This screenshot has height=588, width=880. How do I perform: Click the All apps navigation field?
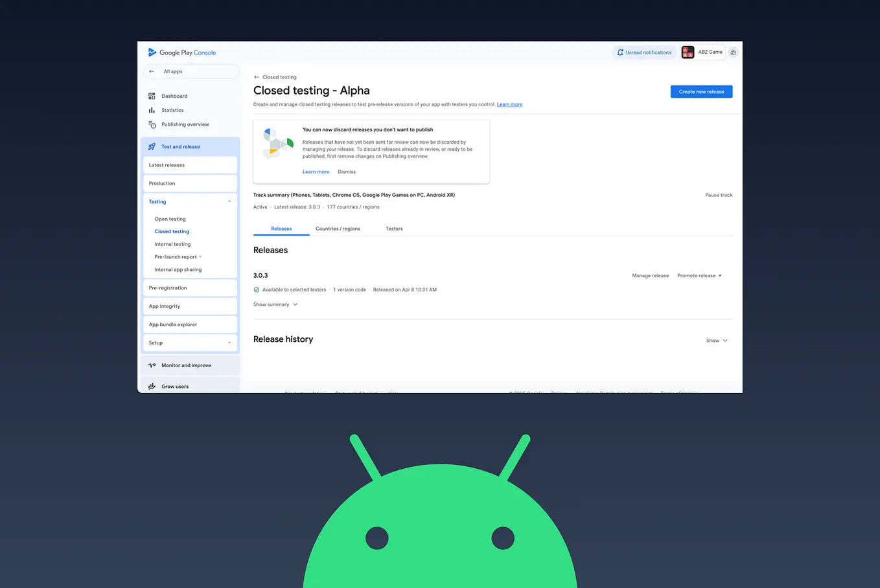pos(191,71)
